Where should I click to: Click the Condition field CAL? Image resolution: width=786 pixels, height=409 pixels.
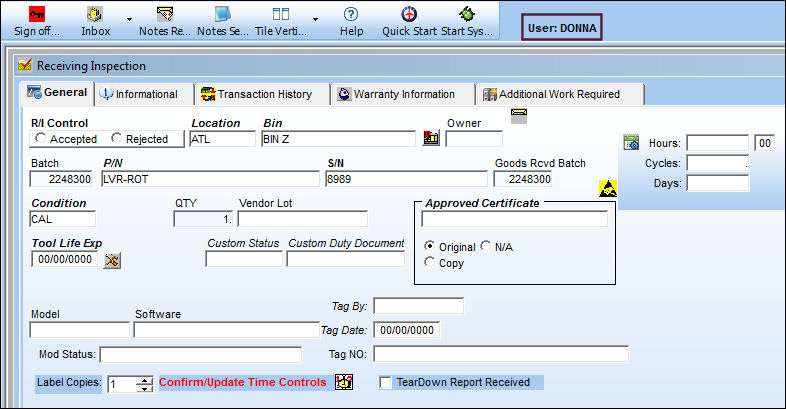62,219
